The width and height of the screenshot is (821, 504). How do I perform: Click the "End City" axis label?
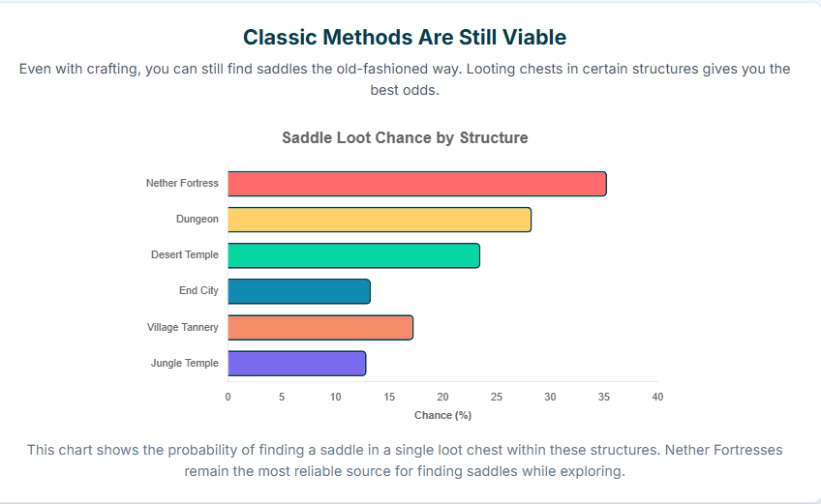(x=198, y=291)
